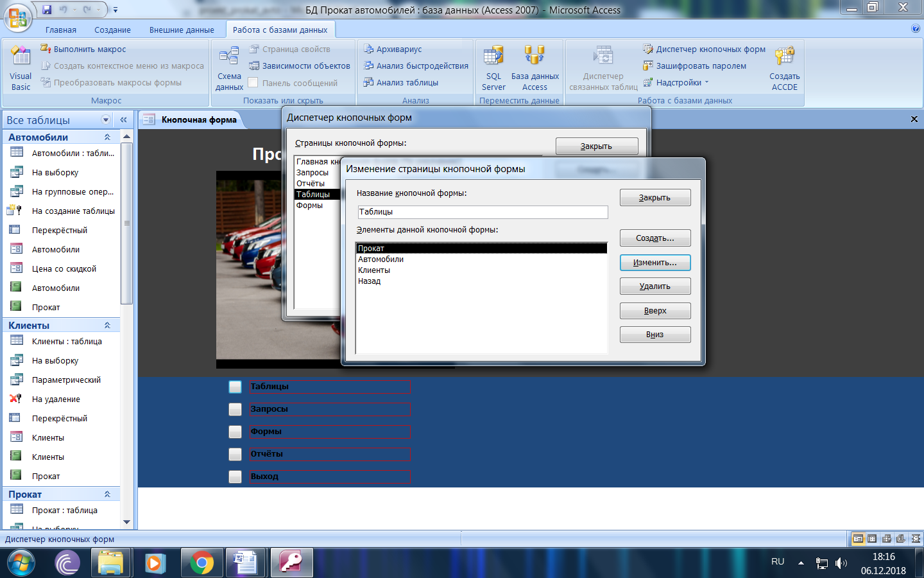Run Table Analyzer (Анализ таблицы)
Viewport: 924px width, 578px height.
pyautogui.click(x=401, y=82)
